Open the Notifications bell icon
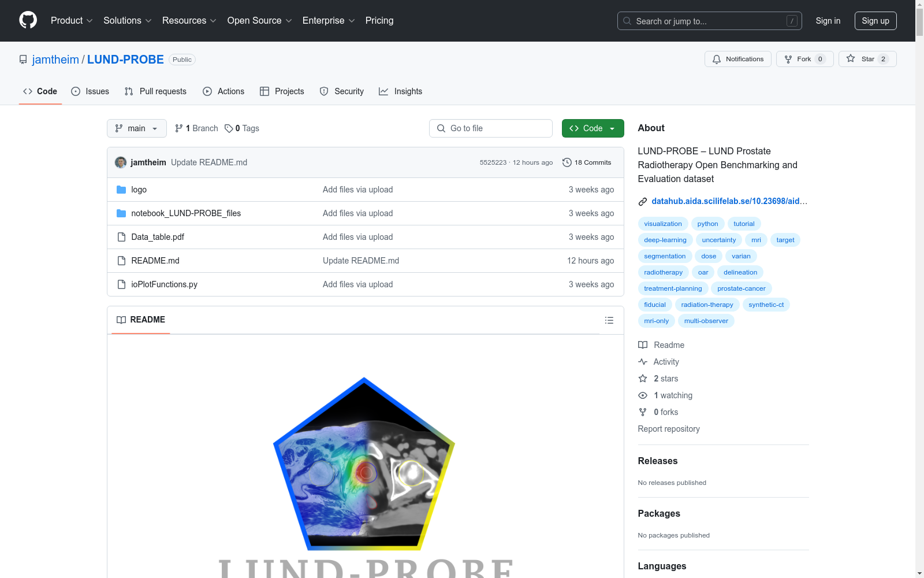Image resolution: width=924 pixels, height=578 pixels. (x=716, y=58)
